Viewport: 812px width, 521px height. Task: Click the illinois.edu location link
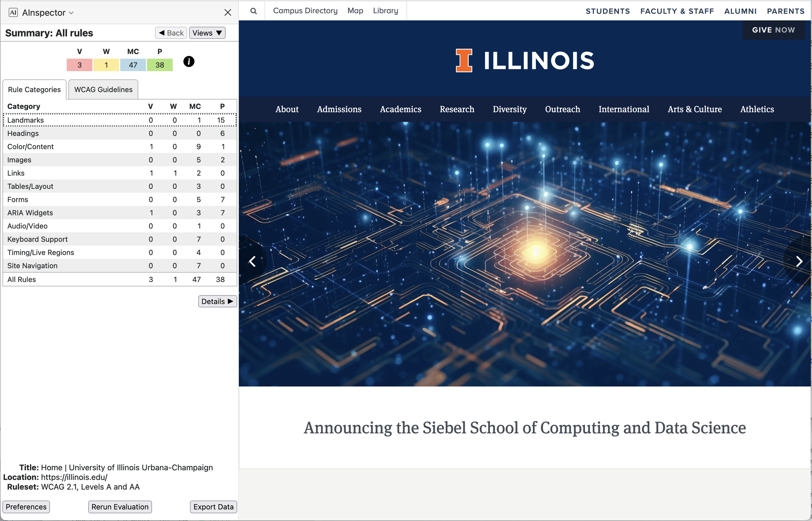(76, 477)
